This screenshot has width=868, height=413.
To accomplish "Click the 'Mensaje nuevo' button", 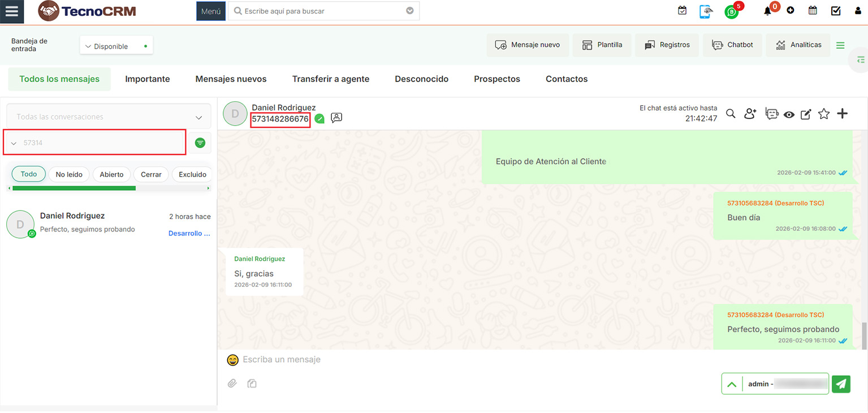I will 528,45.
